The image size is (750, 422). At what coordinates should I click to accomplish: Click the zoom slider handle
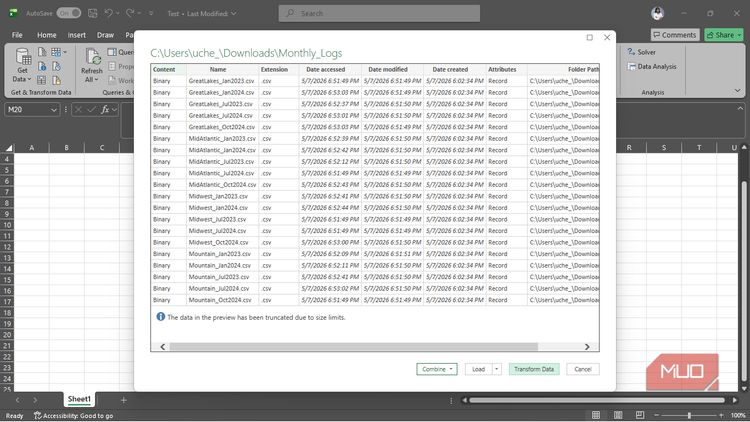689,415
